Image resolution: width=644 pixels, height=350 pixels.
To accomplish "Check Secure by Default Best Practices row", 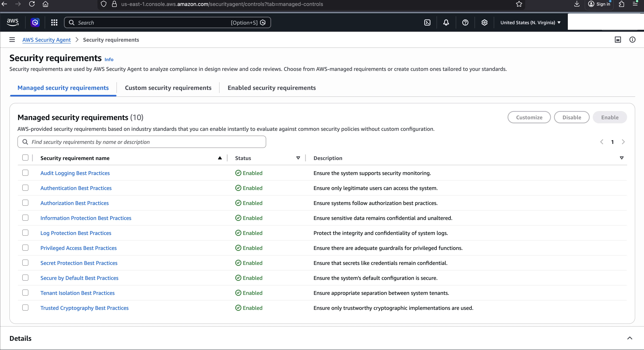I will tap(25, 278).
